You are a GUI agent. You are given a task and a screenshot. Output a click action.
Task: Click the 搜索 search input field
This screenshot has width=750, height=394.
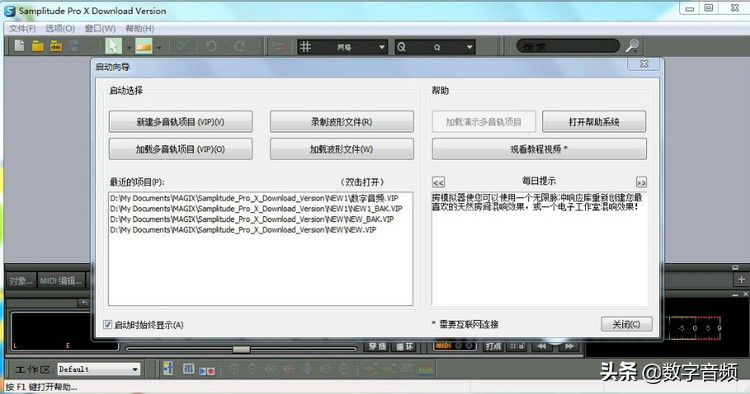(568, 46)
